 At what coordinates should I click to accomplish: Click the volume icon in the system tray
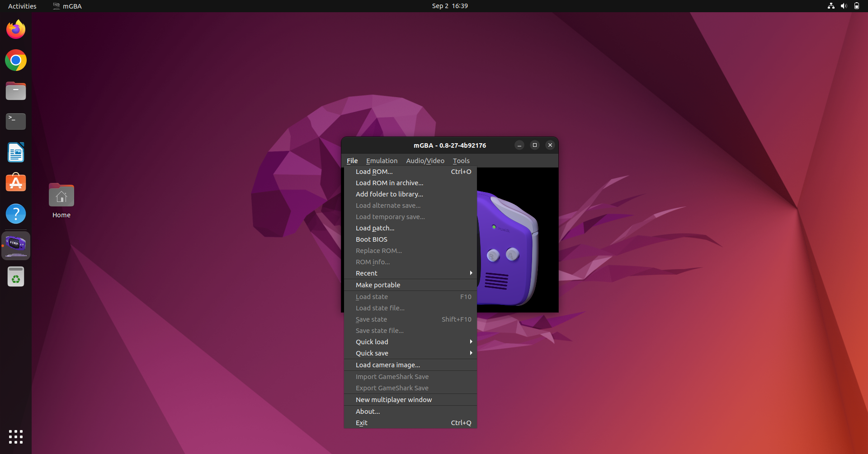(844, 6)
